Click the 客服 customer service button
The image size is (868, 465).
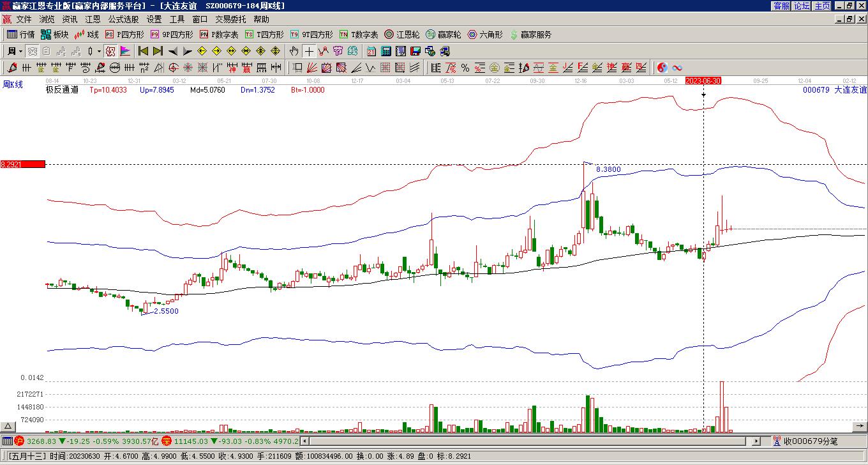click(781, 5)
